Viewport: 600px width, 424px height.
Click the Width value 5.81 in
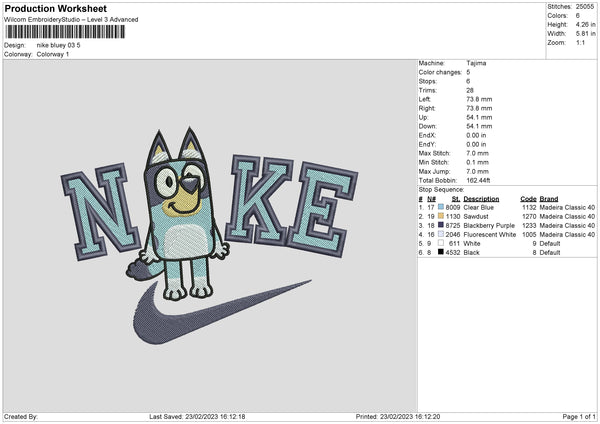click(x=585, y=34)
